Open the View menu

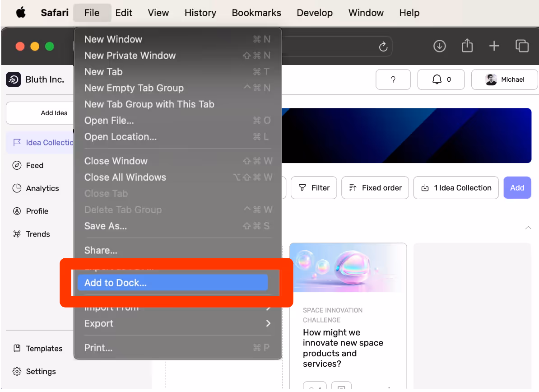click(158, 13)
